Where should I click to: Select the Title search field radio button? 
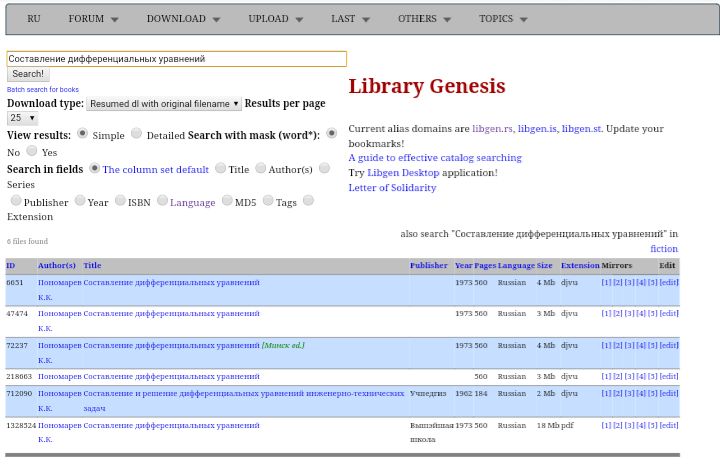[220, 168]
